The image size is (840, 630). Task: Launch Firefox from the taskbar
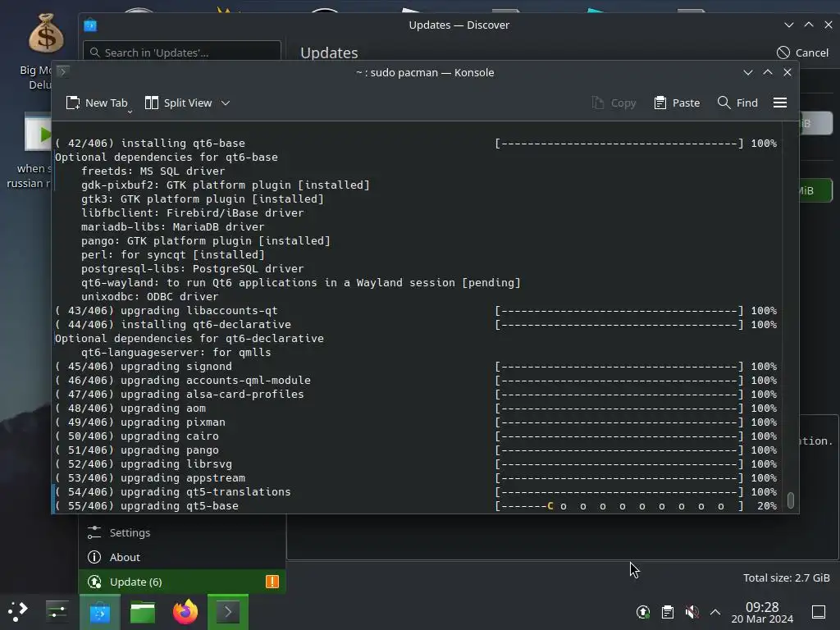click(x=185, y=612)
